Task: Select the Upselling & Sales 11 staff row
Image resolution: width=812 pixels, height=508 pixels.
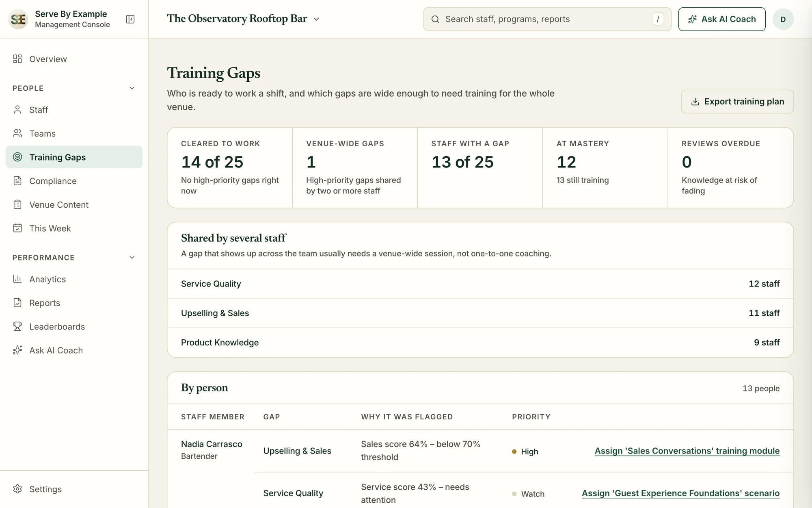Action: (x=480, y=313)
